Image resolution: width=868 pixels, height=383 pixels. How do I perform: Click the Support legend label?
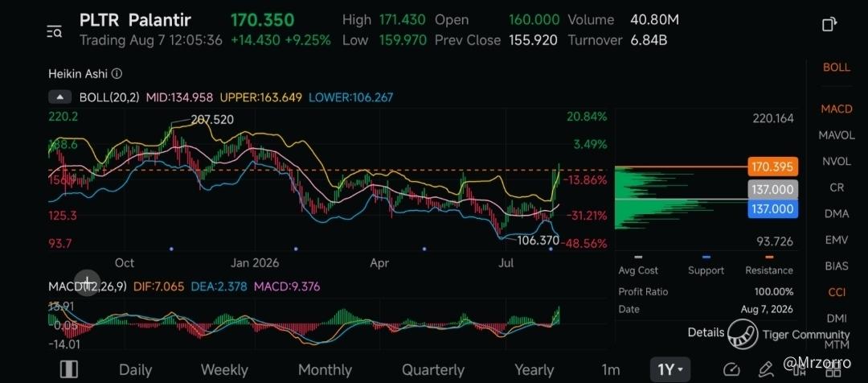pos(706,270)
